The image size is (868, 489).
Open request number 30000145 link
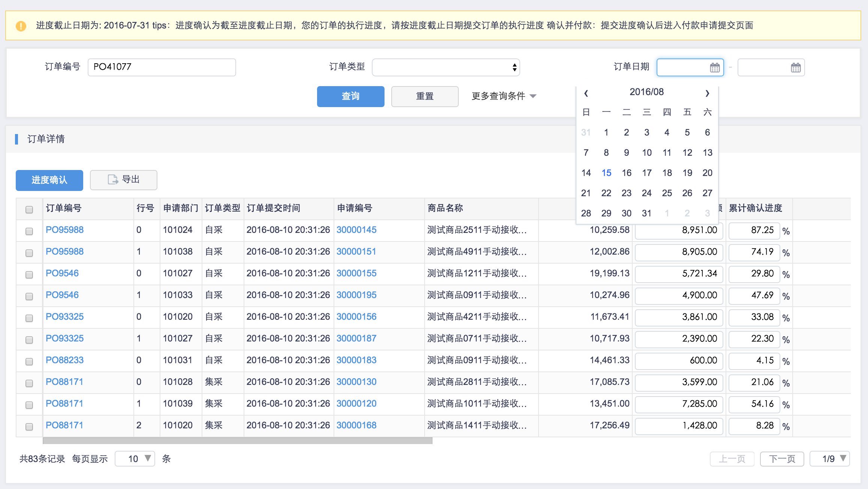[356, 230]
